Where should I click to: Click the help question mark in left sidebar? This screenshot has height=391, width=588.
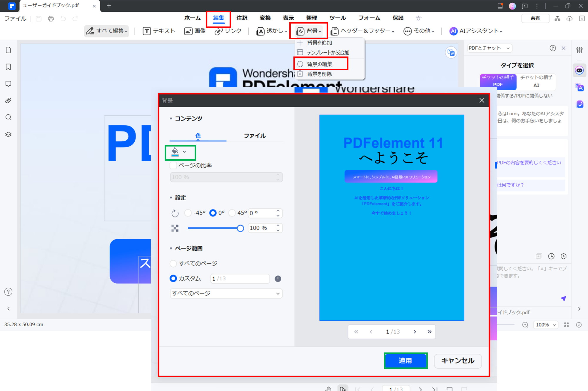click(8, 292)
